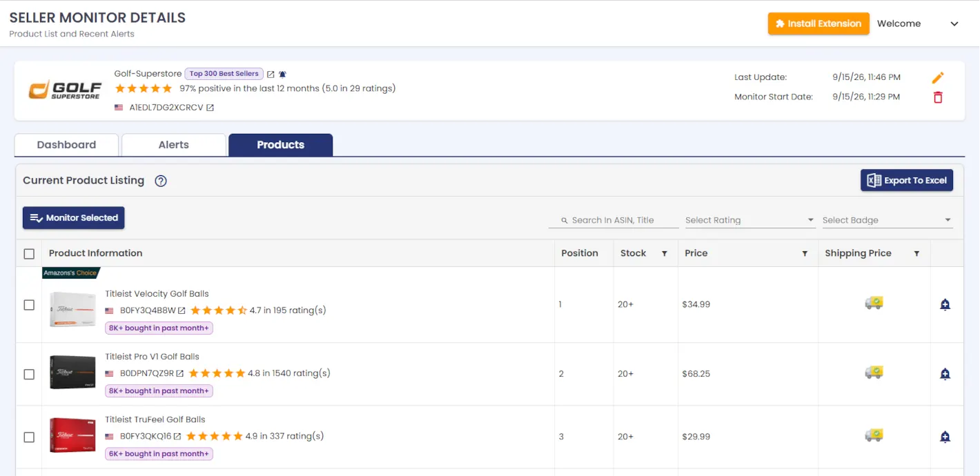
Task: Open Titleist Pro V1 Golf Balls title
Action: 152,357
